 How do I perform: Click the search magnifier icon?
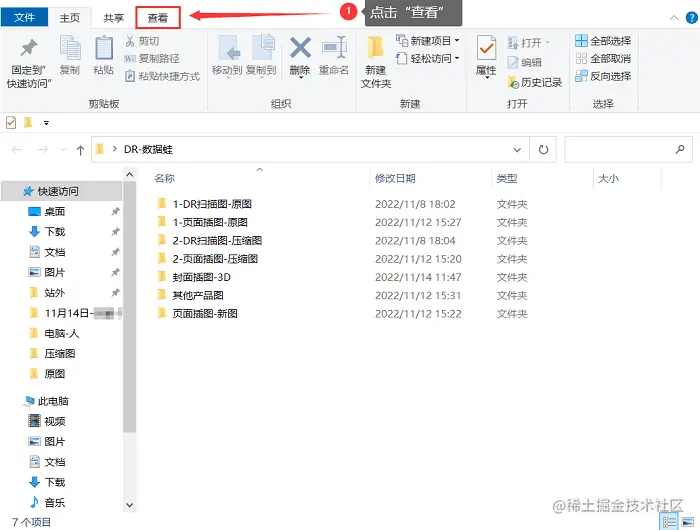click(x=679, y=149)
